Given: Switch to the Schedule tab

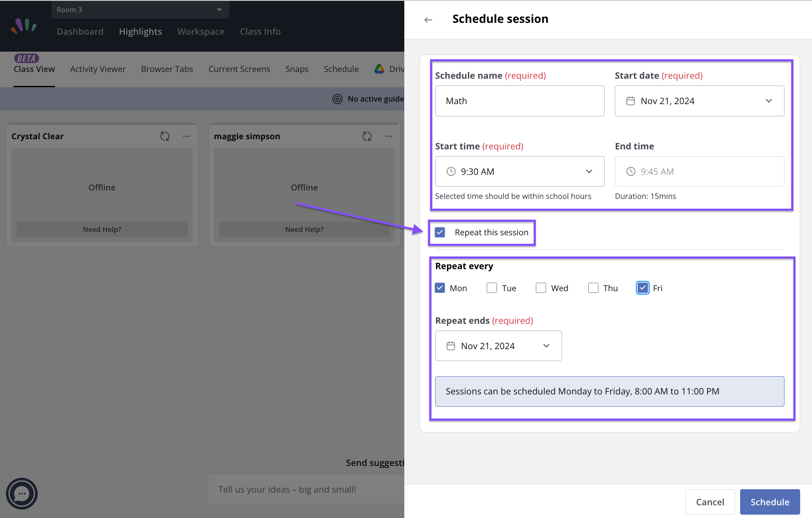Looking at the screenshot, I should click(341, 69).
